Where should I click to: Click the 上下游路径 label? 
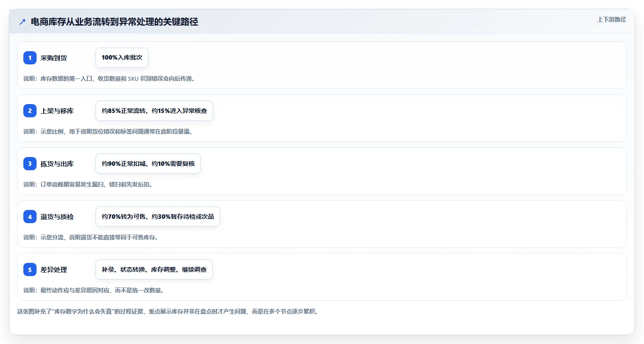(x=611, y=19)
